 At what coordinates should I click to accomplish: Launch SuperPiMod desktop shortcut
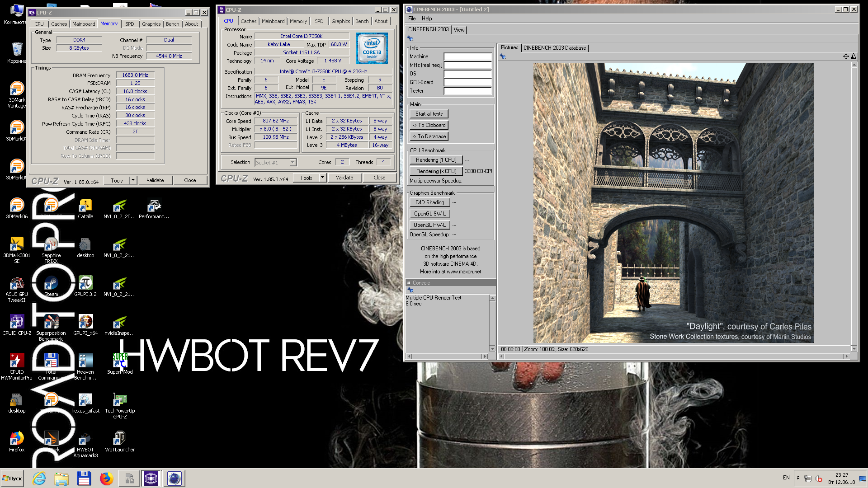coord(120,363)
